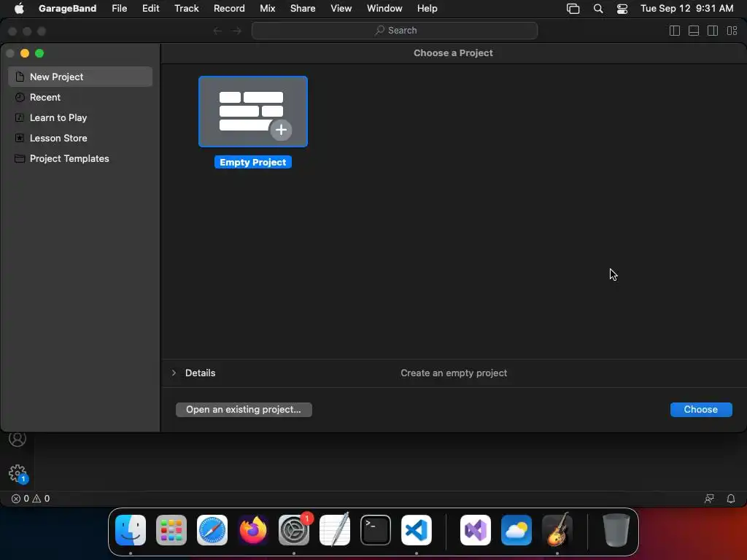Click the Lesson Store star icon
The width and height of the screenshot is (747, 560).
click(x=20, y=138)
